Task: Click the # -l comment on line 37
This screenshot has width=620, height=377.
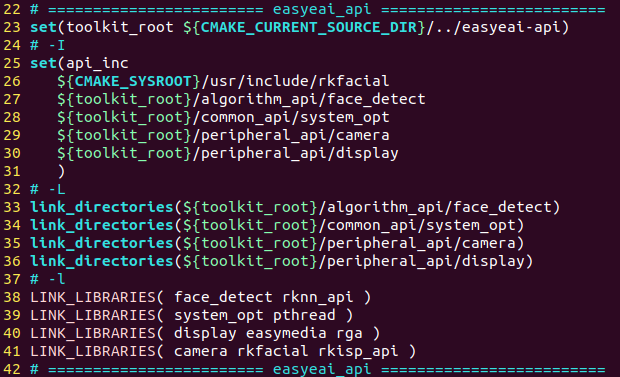Action: (x=48, y=279)
